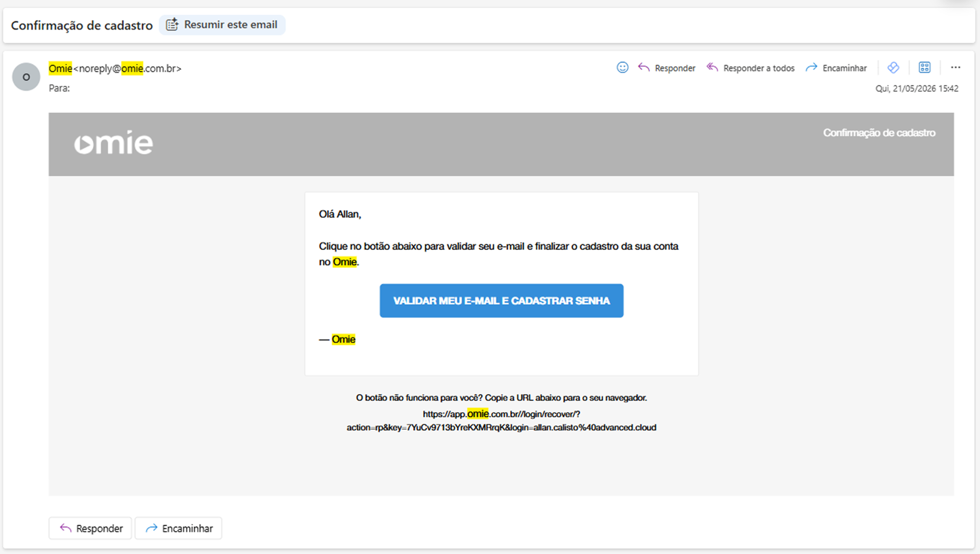Screen dimensions: 980x554
Task: Click the bottom Encaminhar button
Action: pos(178,528)
